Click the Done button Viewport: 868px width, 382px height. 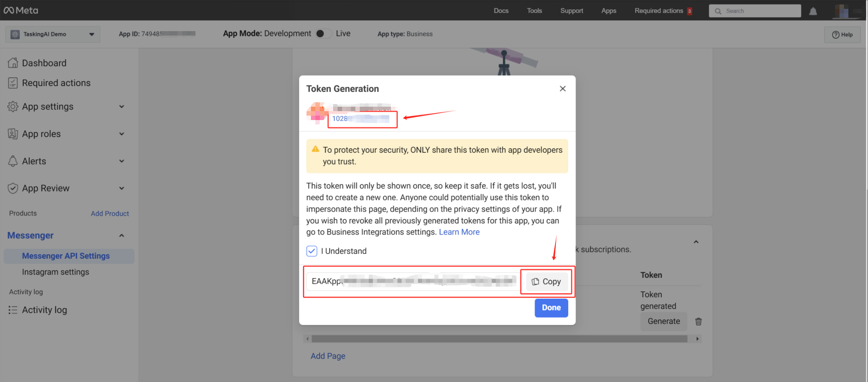tap(551, 308)
